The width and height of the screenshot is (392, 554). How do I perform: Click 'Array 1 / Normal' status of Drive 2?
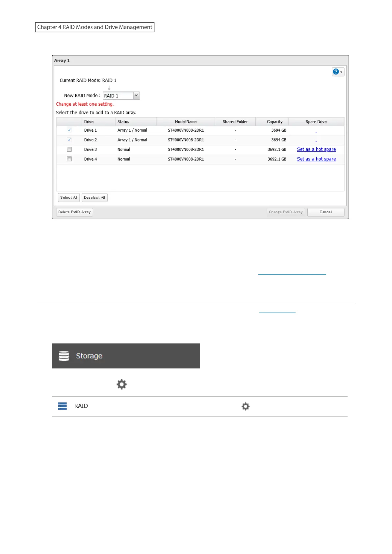click(132, 140)
